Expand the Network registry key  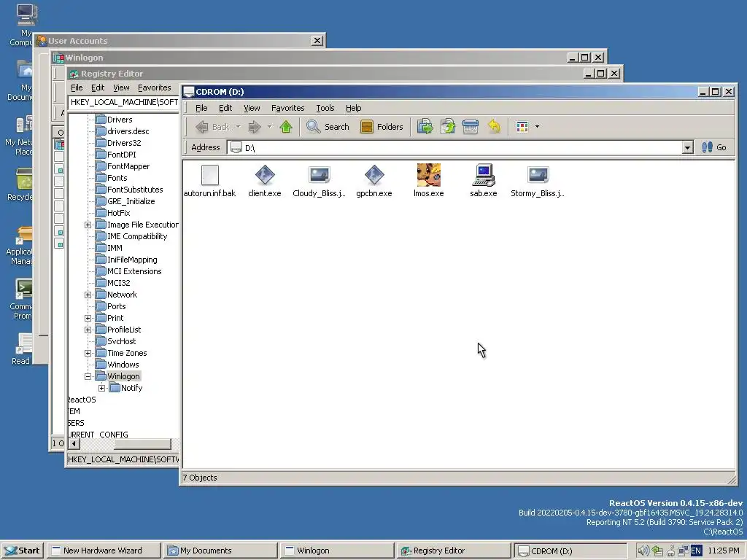88,295
